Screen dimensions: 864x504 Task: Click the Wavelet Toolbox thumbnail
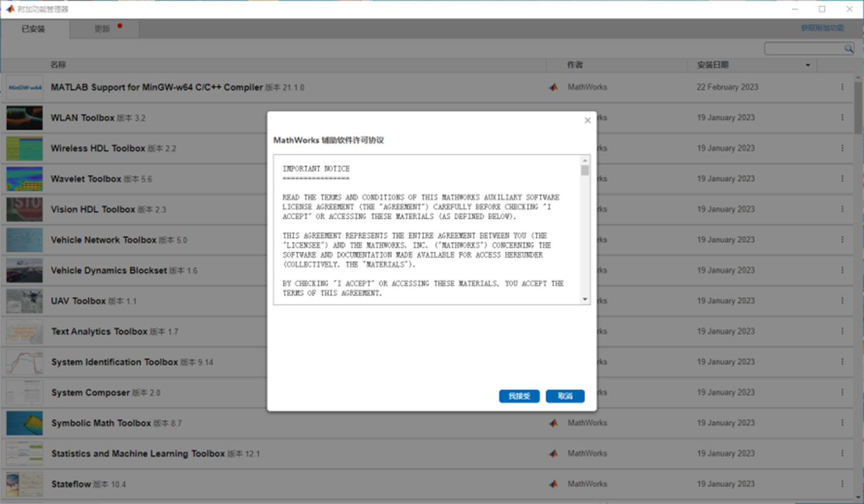(x=25, y=179)
